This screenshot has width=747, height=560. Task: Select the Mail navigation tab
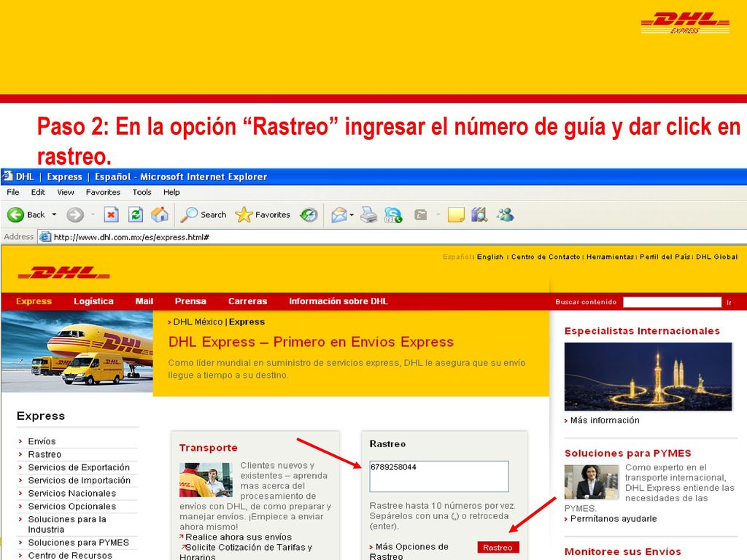(x=144, y=301)
